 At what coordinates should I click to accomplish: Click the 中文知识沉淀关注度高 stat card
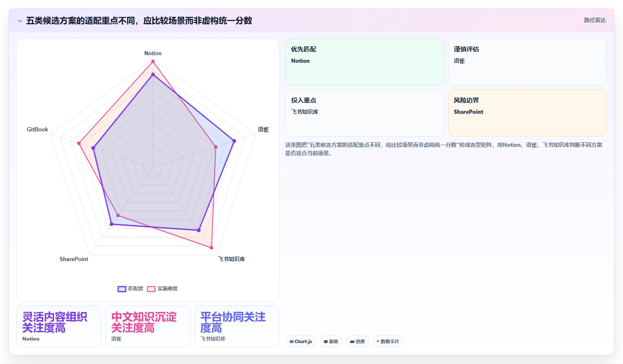coord(148,326)
